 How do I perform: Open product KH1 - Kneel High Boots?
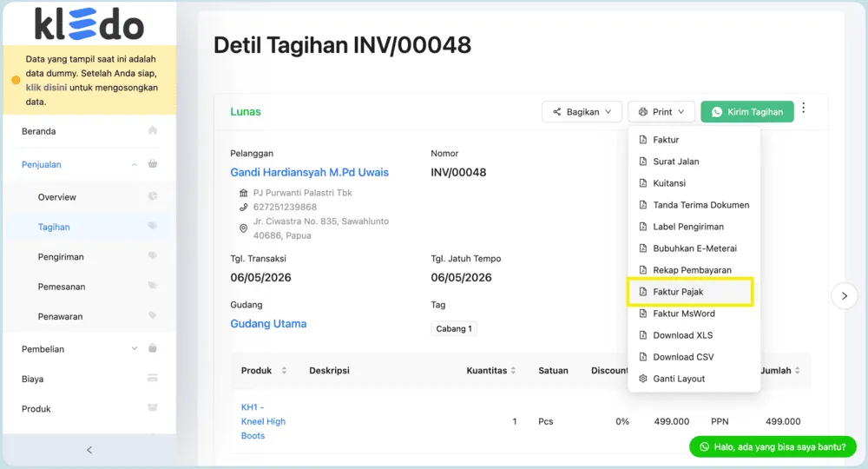264,421
